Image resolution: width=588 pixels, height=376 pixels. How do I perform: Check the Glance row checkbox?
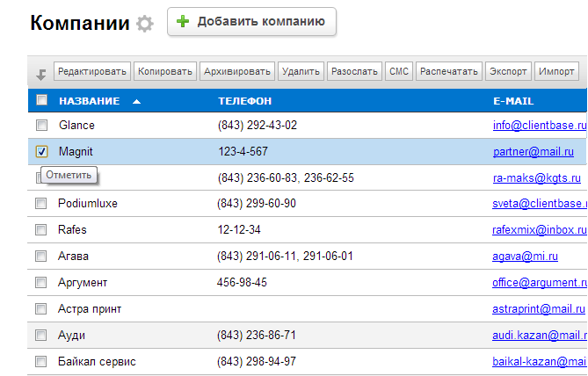click(41, 126)
